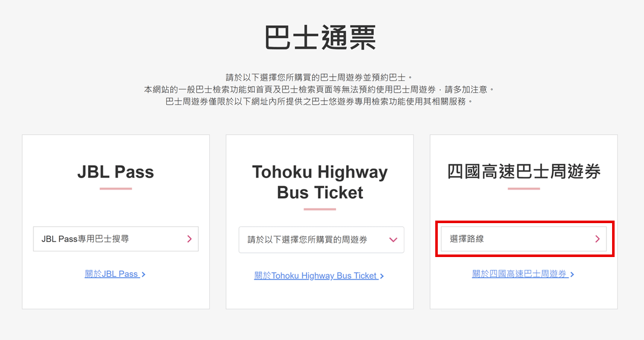Click the JBL Pass card heading
The image size is (644, 340).
tap(116, 172)
